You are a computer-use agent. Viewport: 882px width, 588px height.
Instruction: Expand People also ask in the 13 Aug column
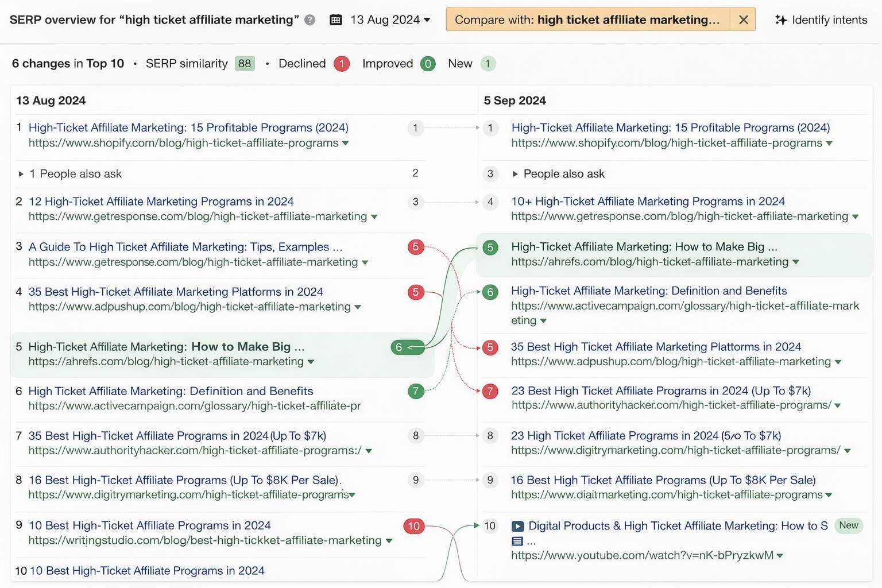[x=21, y=173]
